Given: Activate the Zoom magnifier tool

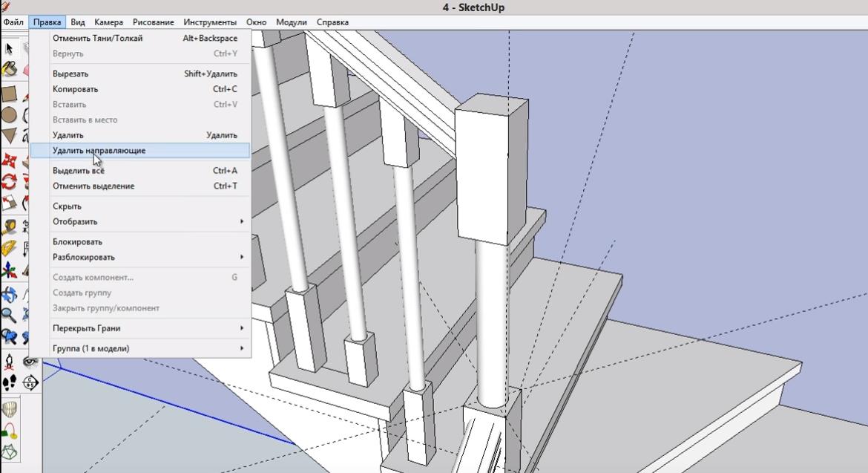Looking at the screenshot, I should (9, 315).
